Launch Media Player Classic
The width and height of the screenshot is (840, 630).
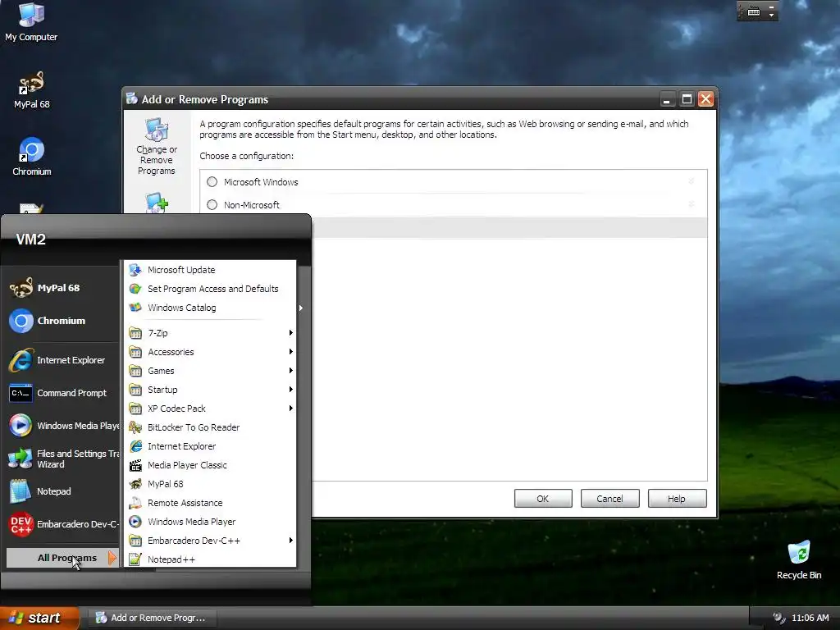(x=210, y=466)
